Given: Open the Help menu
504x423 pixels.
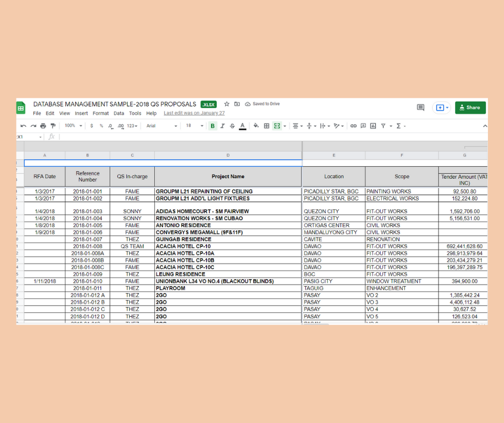Looking at the screenshot, I should [x=151, y=113].
